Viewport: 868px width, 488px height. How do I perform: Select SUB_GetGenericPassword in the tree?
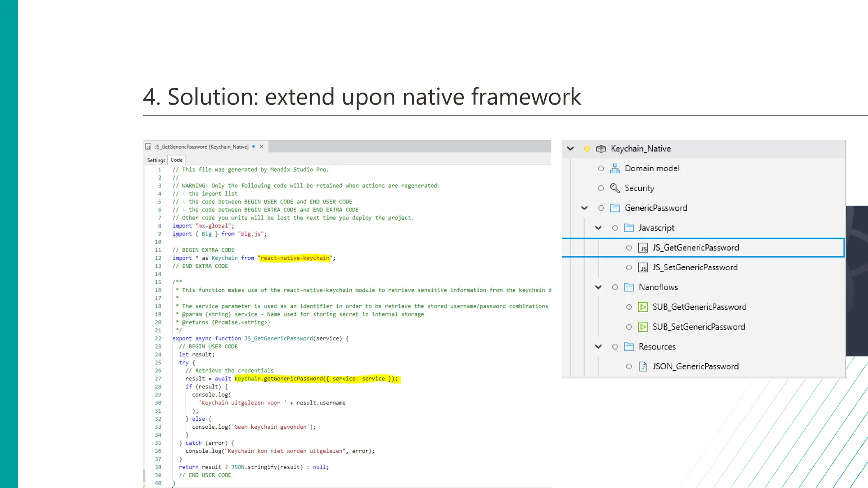pos(700,307)
